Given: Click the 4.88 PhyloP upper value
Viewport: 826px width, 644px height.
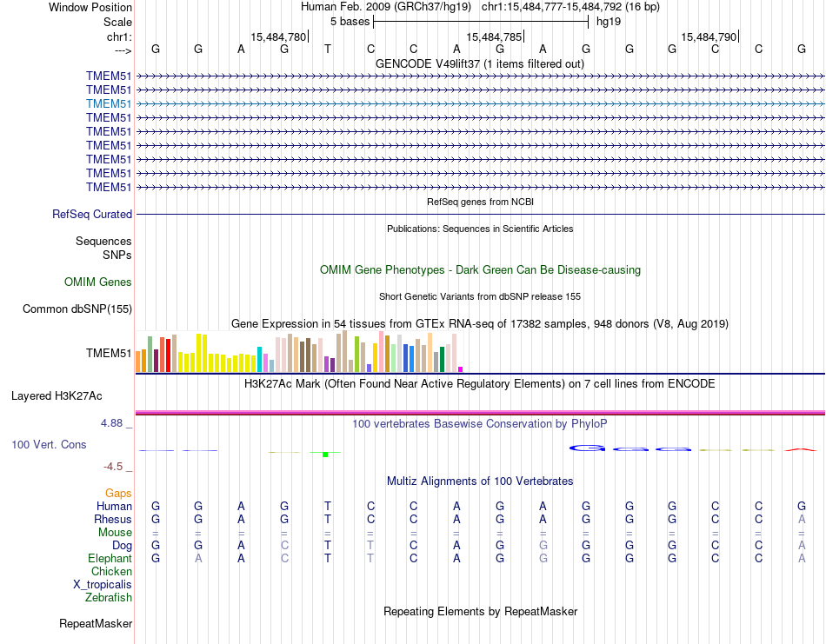Looking at the screenshot, I should click(x=111, y=423).
